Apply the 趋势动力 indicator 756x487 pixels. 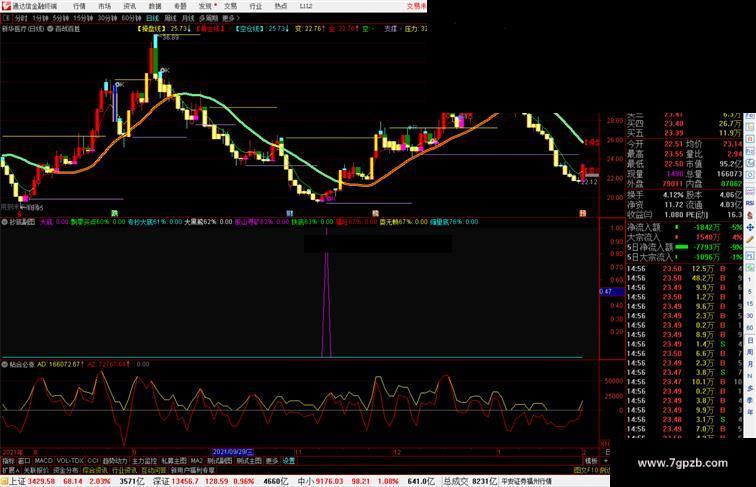(115, 461)
